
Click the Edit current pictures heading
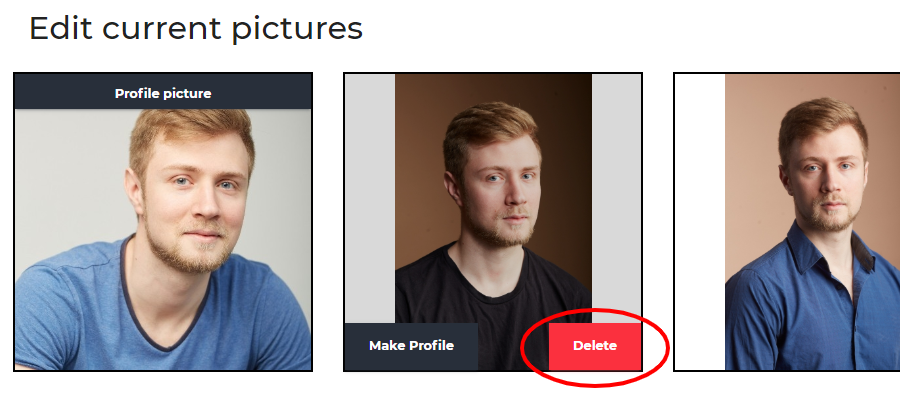coord(196,28)
